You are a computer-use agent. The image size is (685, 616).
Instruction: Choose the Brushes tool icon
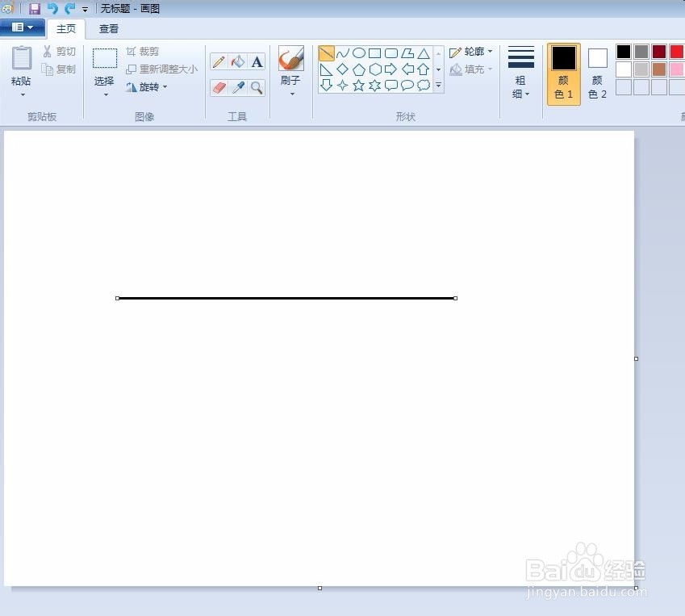point(291,58)
